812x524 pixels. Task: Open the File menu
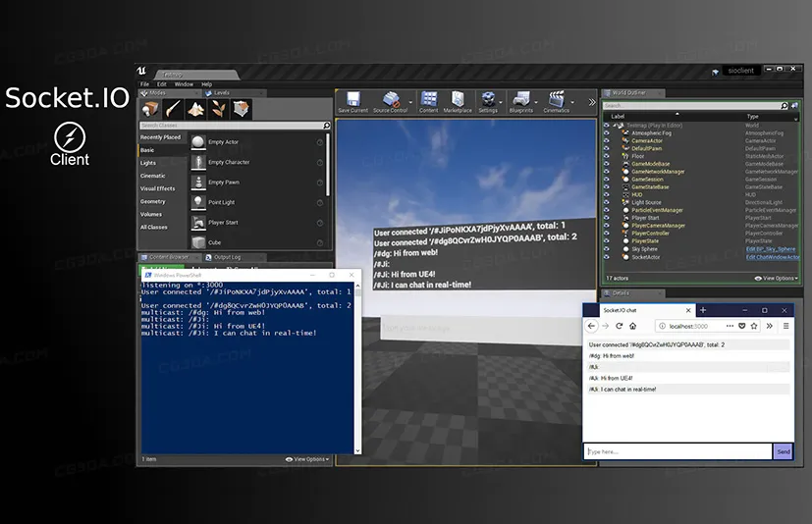pyautogui.click(x=144, y=83)
